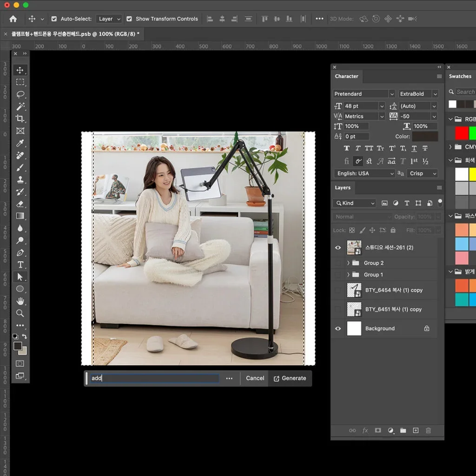
Task: Select the Horizontal Type tool
Action: 20,264
